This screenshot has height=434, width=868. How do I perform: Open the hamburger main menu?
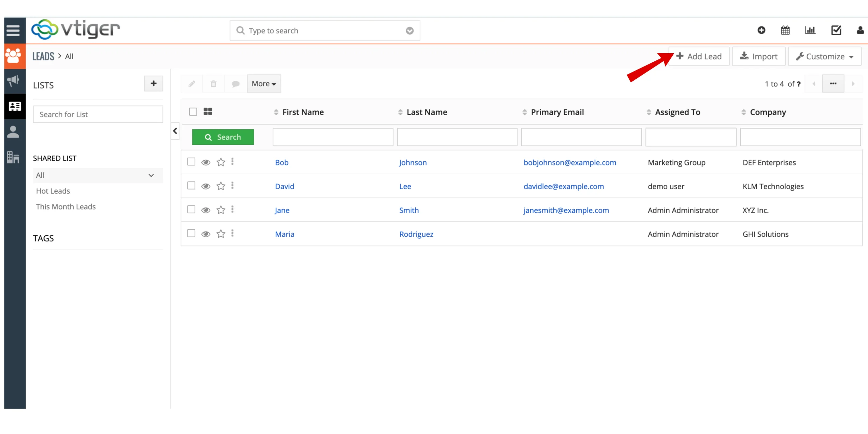pyautogui.click(x=13, y=31)
